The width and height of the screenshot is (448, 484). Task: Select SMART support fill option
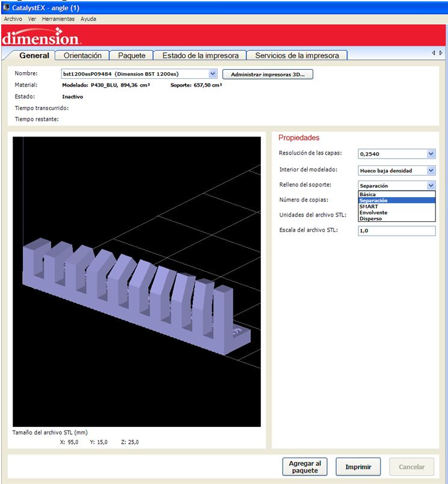coord(397,206)
